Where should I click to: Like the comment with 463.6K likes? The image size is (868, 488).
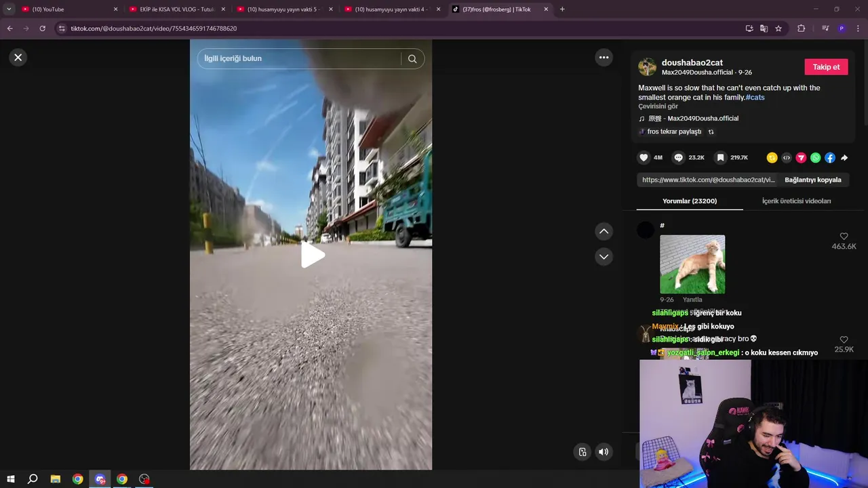844,237
